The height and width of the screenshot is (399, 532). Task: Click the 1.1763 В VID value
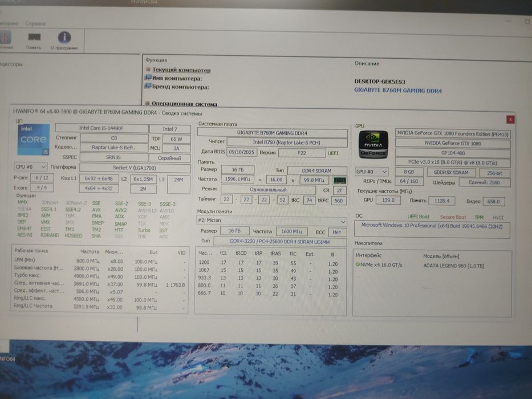(176, 285)
